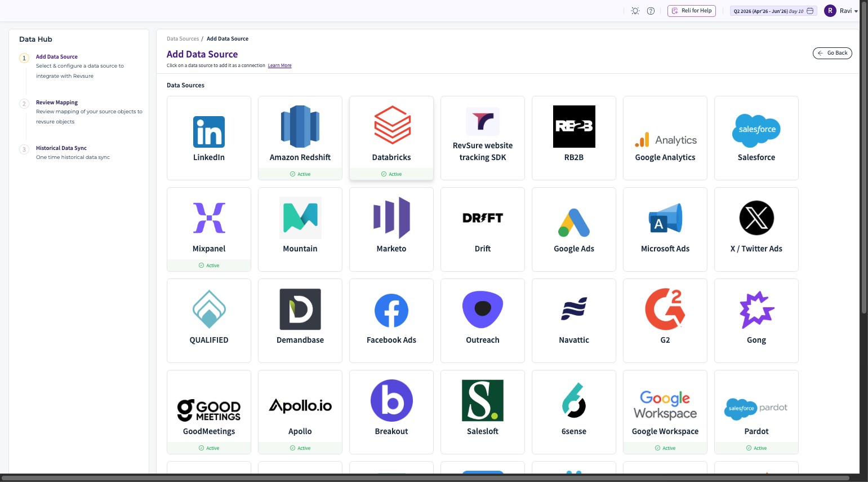This screenshot has height=482, width=868.
Task: Choose the Marketo data source
Action: (391, 229)
